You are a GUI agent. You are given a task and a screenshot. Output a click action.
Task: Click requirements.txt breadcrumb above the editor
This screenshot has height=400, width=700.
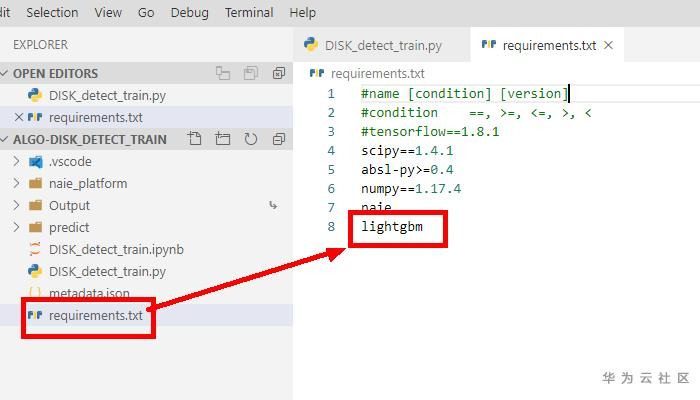click(378, 73)
